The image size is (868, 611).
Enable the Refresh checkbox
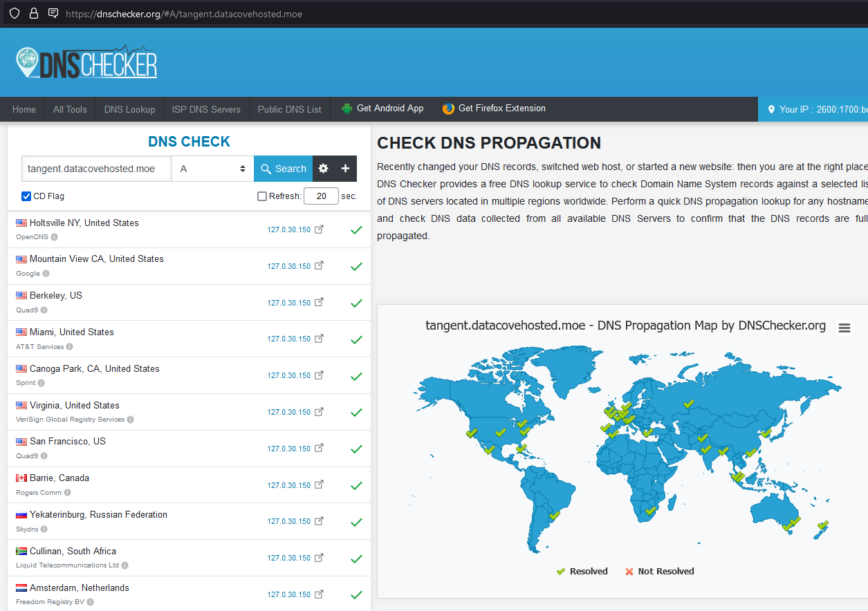coord(262,196)
